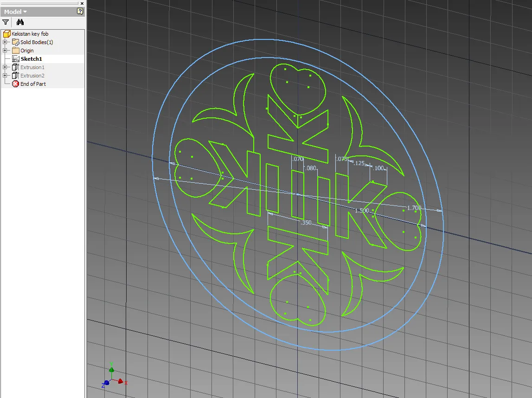The image size is (532, 398).
Task: Select the .080 dimension value
Action: tap(310, 168)
